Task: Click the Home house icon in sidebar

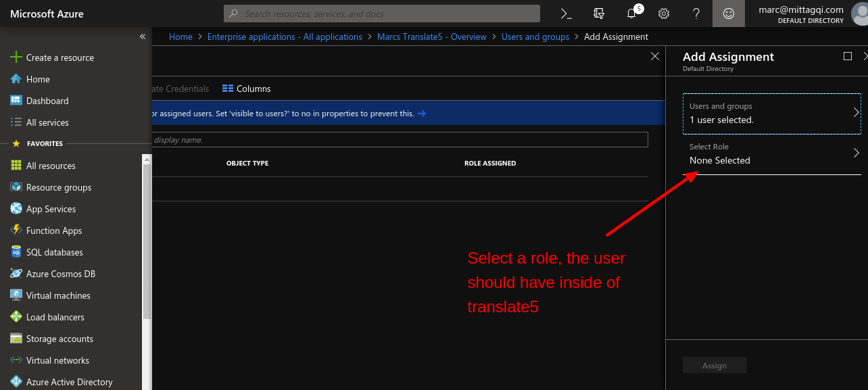Action: pyautogui.click(x=16, y=79)
